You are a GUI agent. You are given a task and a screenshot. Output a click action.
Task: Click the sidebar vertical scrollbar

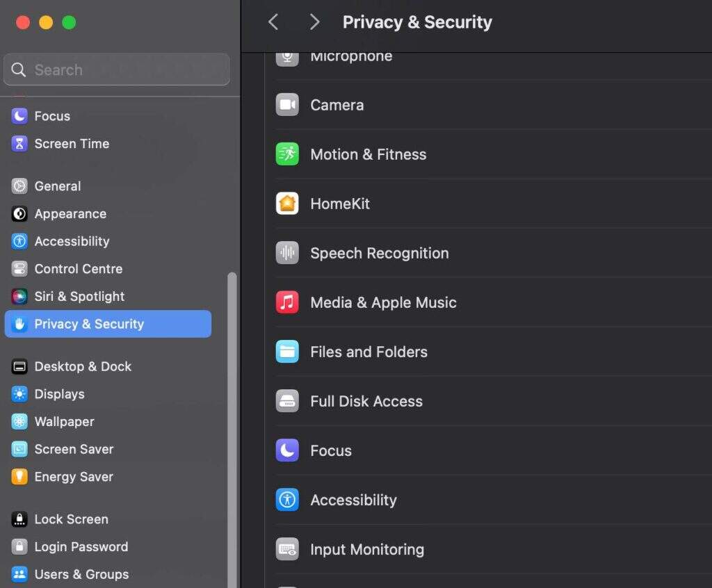pos(232,417)
